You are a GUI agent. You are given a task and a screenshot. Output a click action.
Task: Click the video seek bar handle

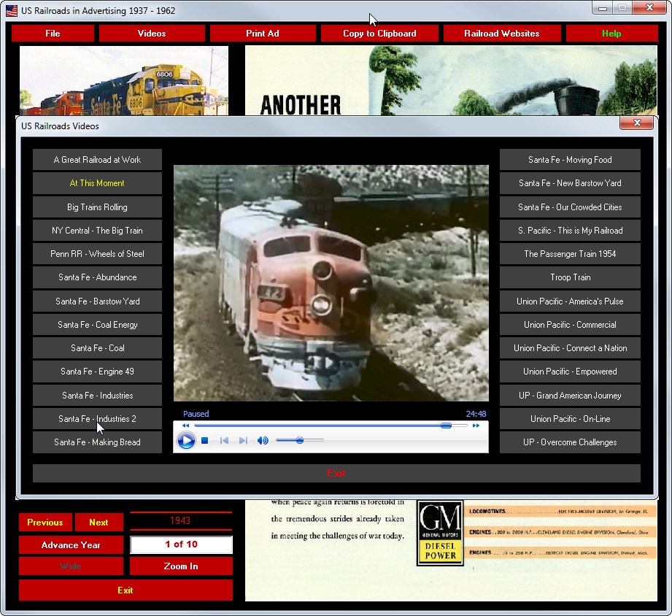(446, 426)
